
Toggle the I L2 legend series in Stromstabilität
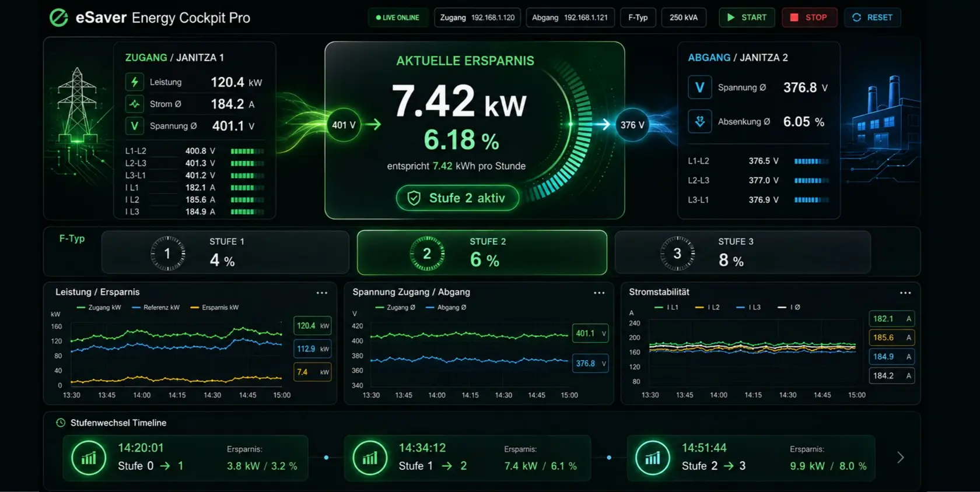pyautogui.click(x=707, y=307)
